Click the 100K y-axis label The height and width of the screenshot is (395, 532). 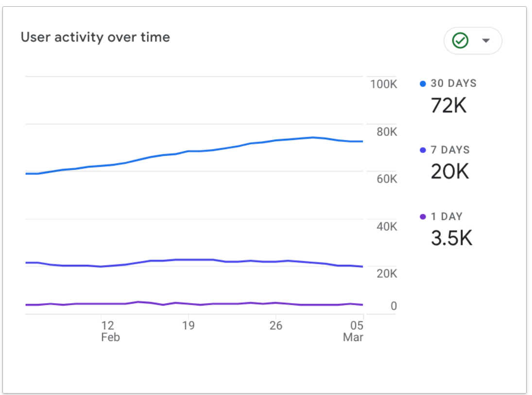(383, 84)
